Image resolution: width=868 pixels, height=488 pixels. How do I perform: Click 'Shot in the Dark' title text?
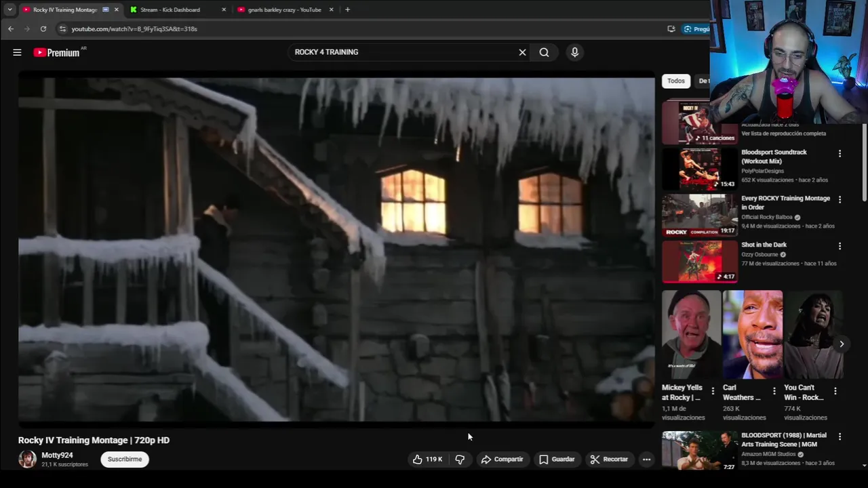[x=764, y=245]
